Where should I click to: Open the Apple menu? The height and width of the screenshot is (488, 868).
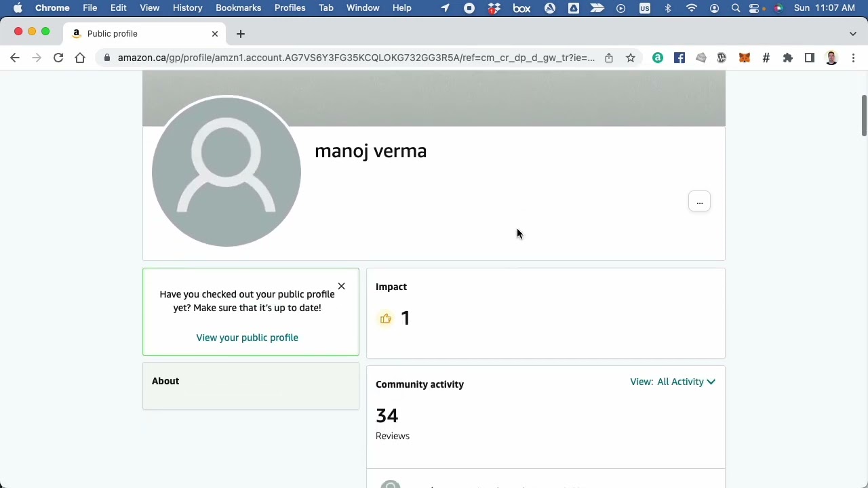(18, 7)
